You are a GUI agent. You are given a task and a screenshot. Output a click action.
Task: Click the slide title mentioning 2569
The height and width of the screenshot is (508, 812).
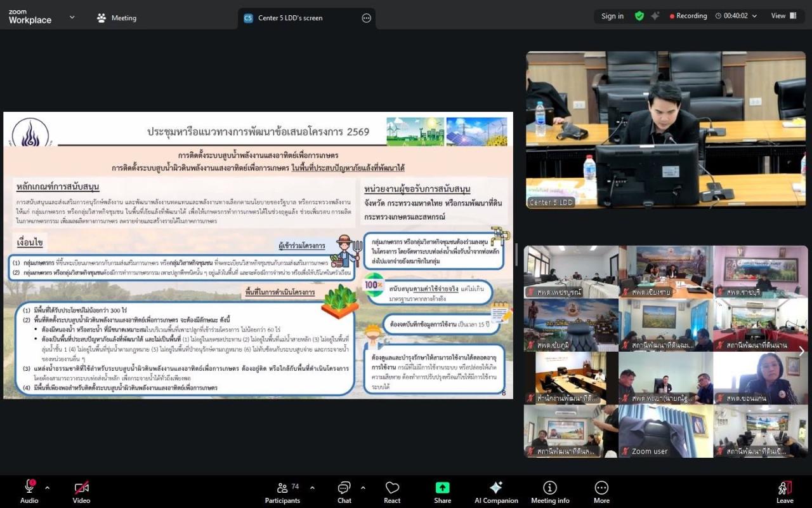[258, 131]
